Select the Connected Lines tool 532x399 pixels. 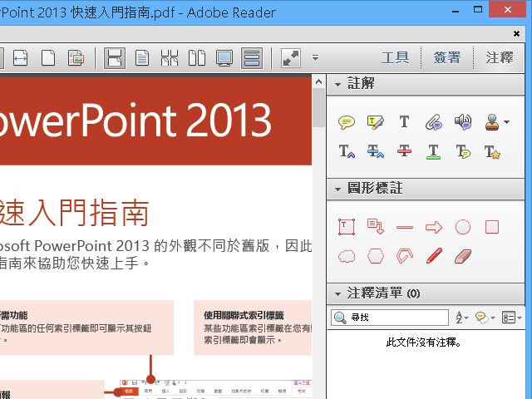[405, 256]
